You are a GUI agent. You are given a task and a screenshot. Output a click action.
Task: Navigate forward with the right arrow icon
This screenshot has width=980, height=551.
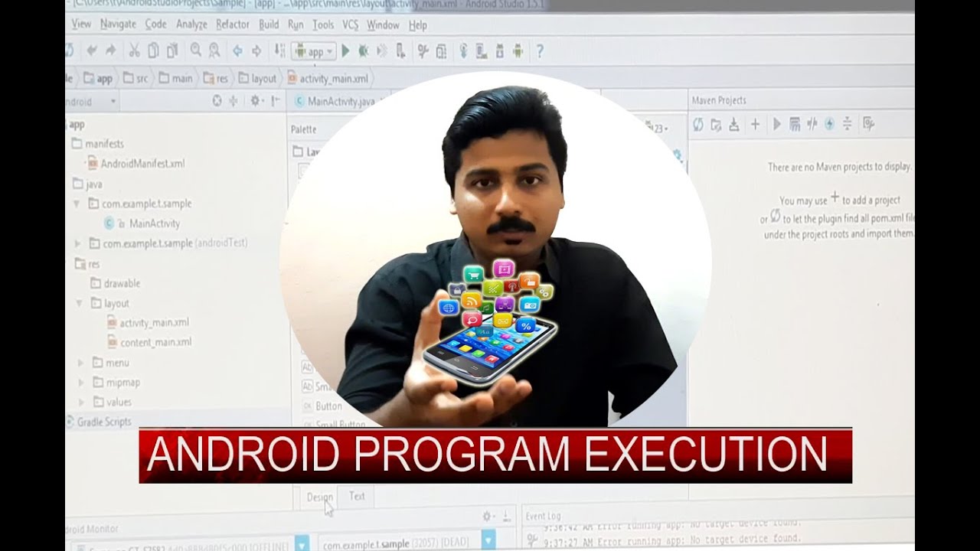pos(256,51)
